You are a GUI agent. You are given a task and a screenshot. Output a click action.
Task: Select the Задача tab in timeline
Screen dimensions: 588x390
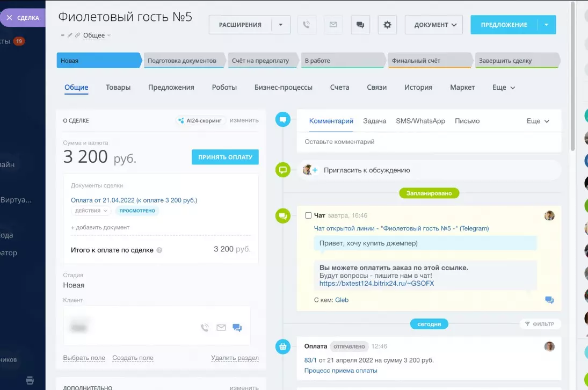(x=374, y=121)
